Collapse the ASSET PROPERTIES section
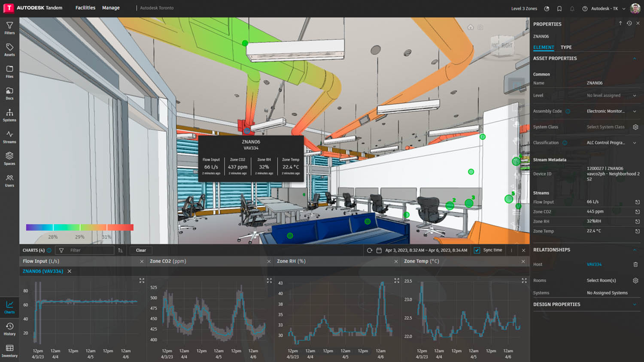Screen dimensions: 644x362 click(x=635, y=58)
